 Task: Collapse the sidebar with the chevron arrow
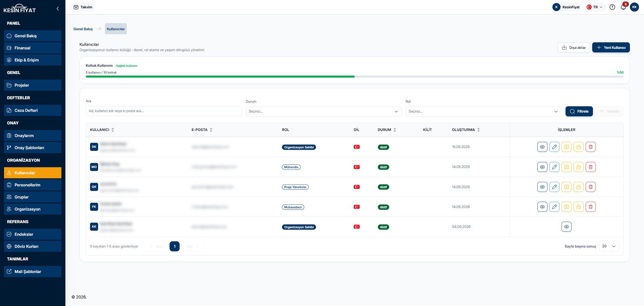coord(57,8)
